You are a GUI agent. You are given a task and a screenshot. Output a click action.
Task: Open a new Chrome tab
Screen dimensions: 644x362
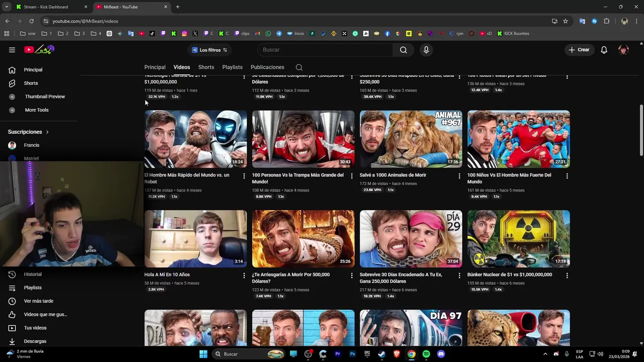click(178, 7)
